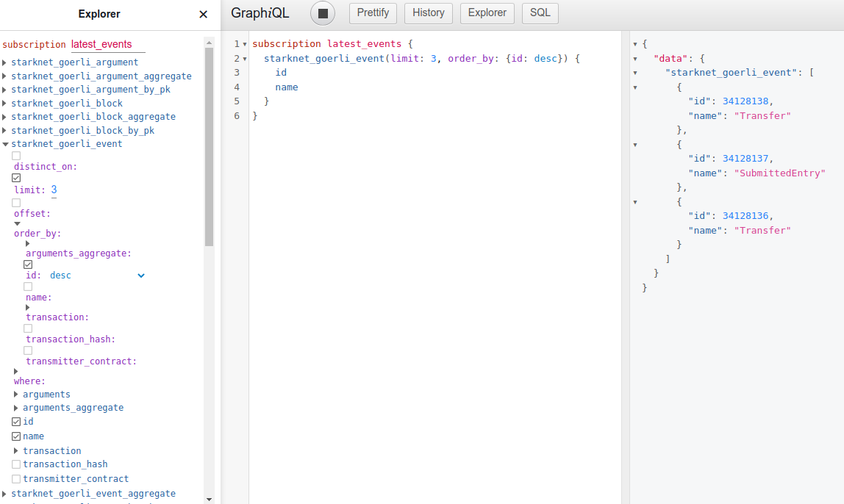
Task: Enable the distinct_on argument checkbox
Action: coord(16,156)
